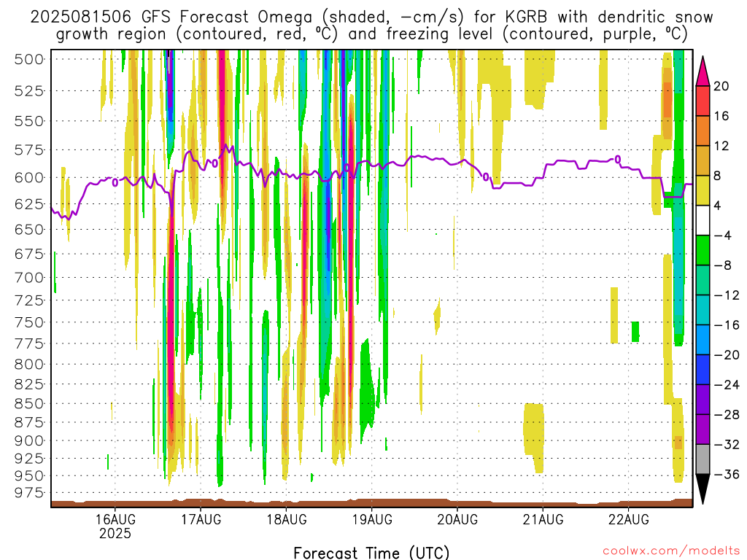Click the purple 0 contour label near 20AUG
This screenshot has height=560, width=747.
485,177
